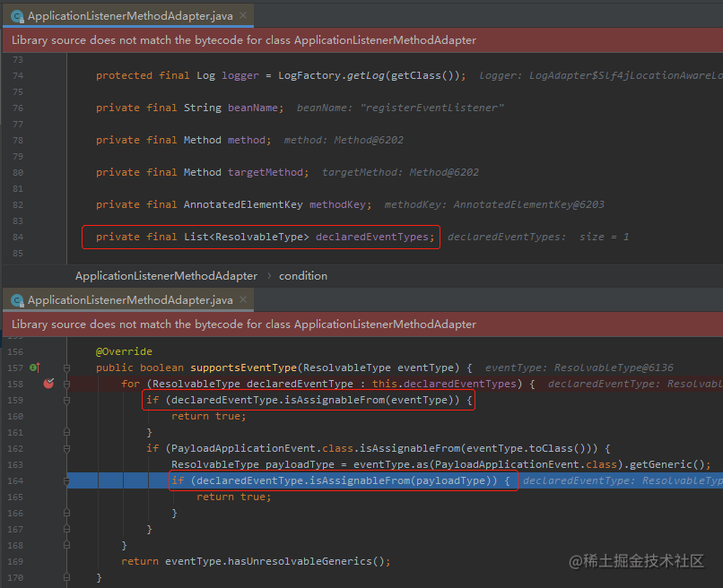Viewport: 723px width, 588px height.
Task: Click the supportsEventType method name
Action: [243, 367]
